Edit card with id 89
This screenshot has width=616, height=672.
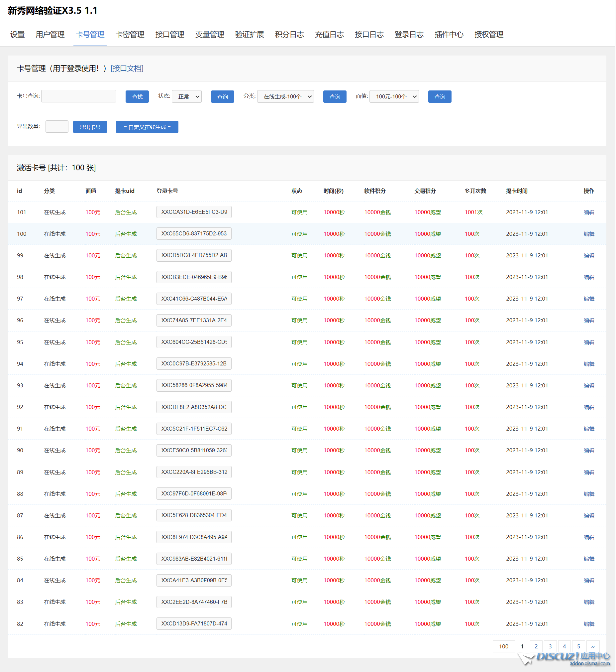589,472
